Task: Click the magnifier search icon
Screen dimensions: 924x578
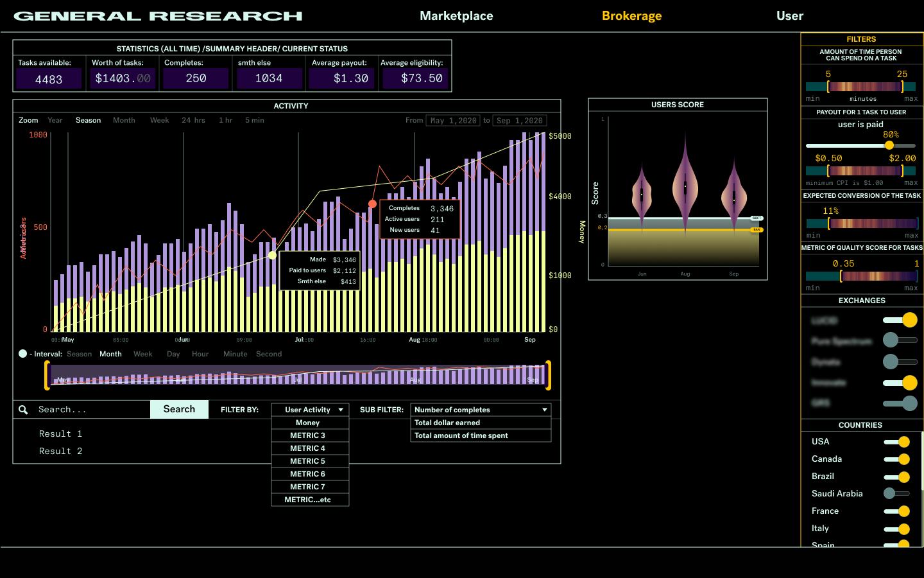Action: pyautogui.click(x=23, y=410)
